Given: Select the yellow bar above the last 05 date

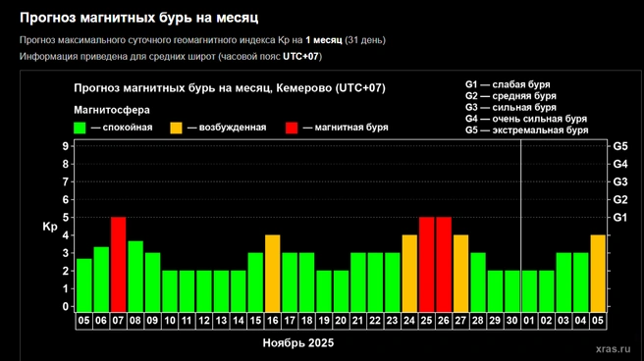Looking at the screenshot, I should 598,274.
